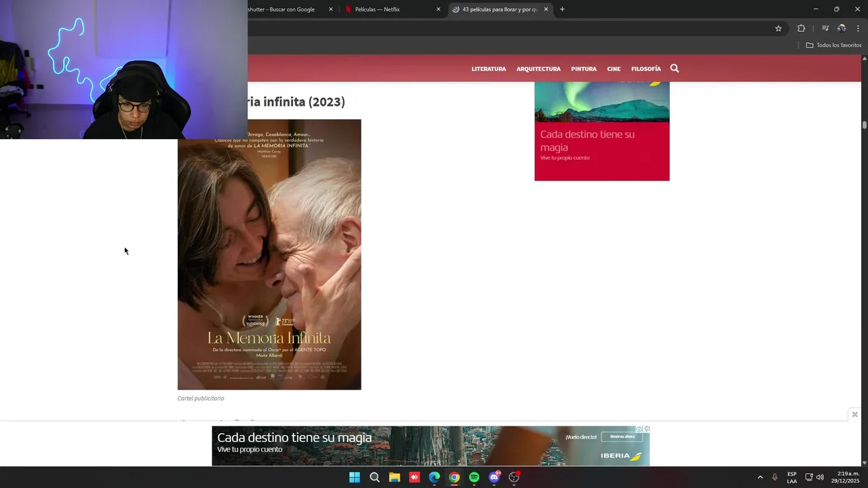868x488 pixels.
Task: Click the ad info icon on banner
Action: pyautogui.click(x=639, y=429)
